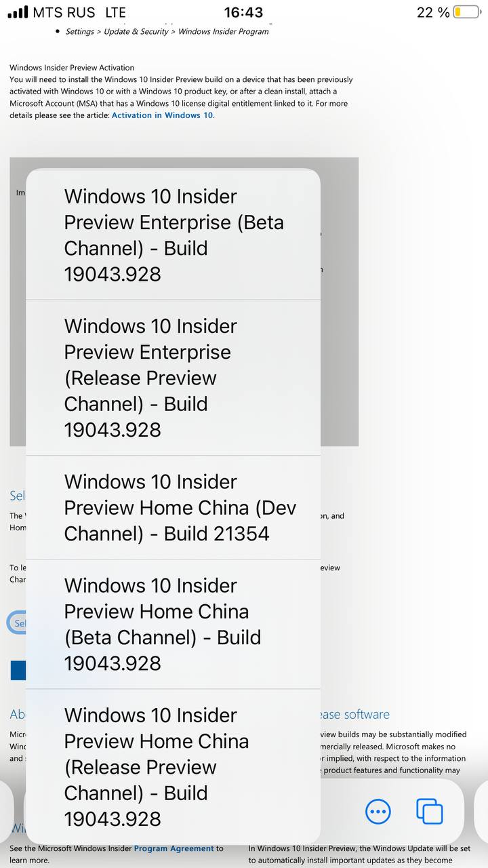
Task: Open Safari more options ellipsis icon
Action: click(378, 811)
